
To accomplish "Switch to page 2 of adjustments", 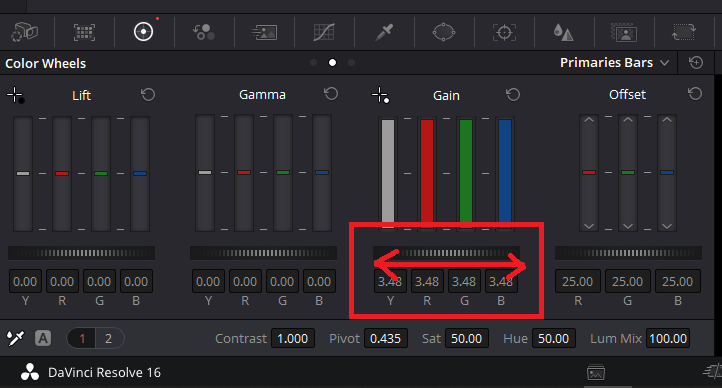I will [109, 338].
